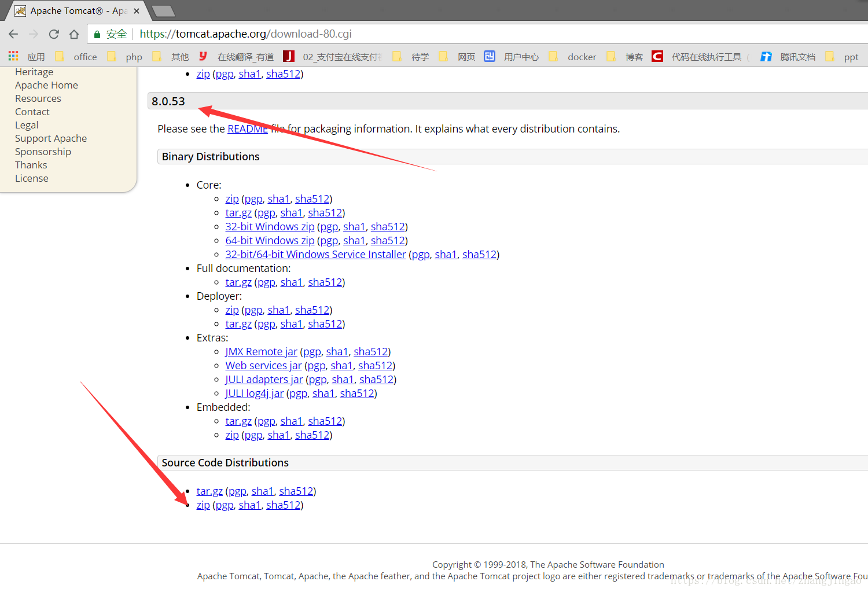Open the apps grid bookmark icon
This screenshot has height=592, width=868.
coord(13,56)
